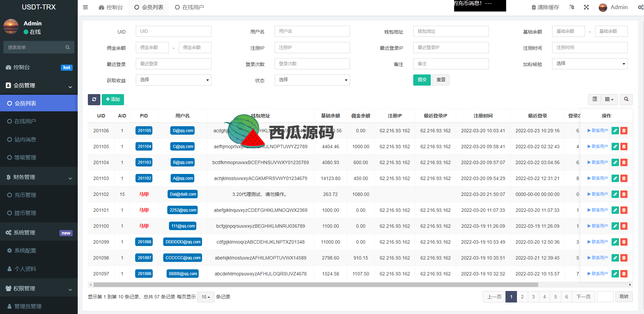Refresh the member table
Viewport: 644px width, 314px height.
point(94,99)
